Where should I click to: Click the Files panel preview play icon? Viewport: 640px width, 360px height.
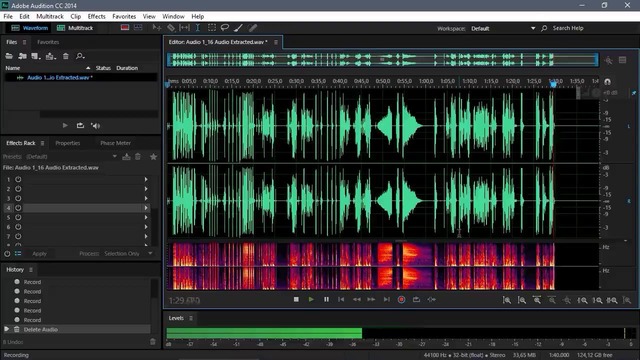65,125
